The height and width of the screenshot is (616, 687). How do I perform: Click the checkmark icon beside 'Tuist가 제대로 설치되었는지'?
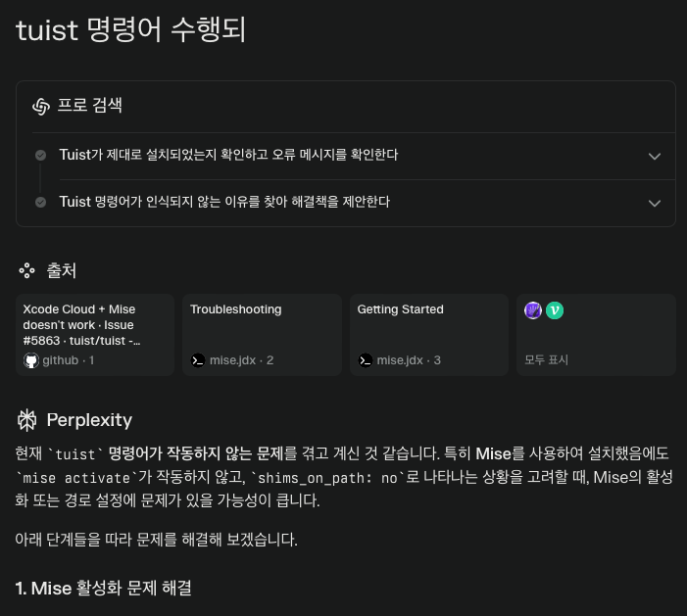[41, 156]
